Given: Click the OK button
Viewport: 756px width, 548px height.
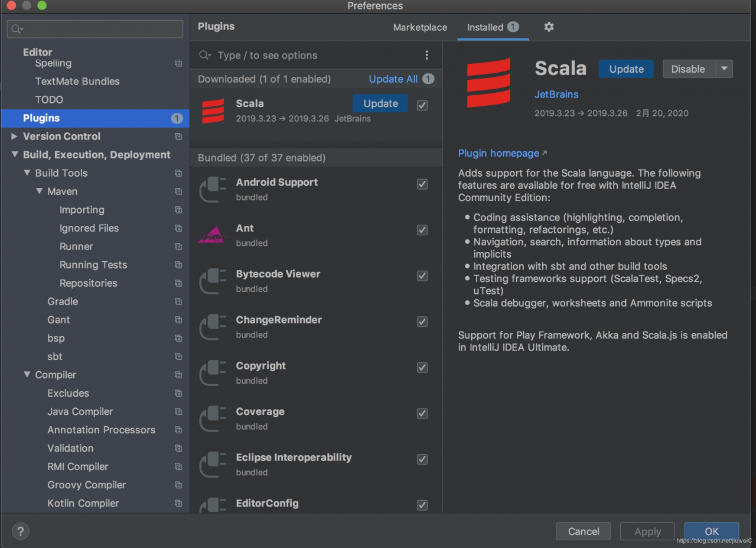Looking at the screenshot, I should tap(712, 531).
